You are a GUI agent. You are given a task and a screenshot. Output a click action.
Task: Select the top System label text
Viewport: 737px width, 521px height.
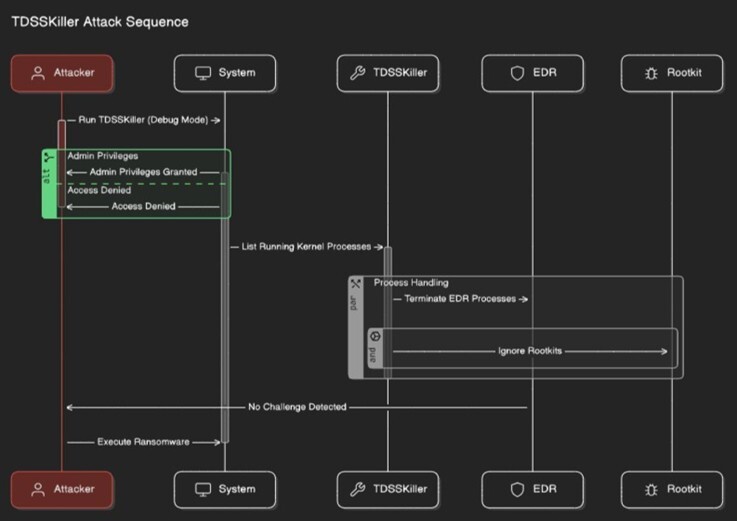click(x=237, y=72)
